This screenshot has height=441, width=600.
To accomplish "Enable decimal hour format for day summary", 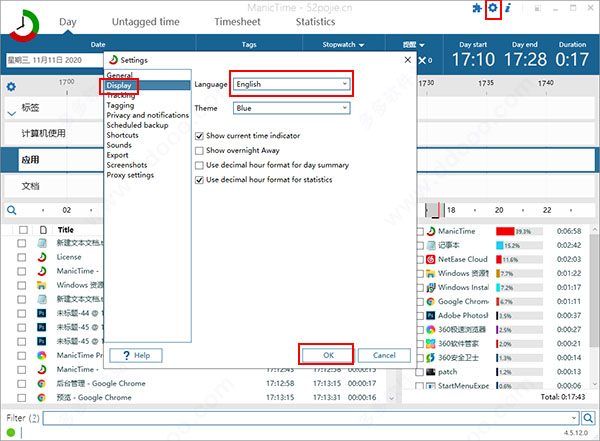I will tap(199, 165).
